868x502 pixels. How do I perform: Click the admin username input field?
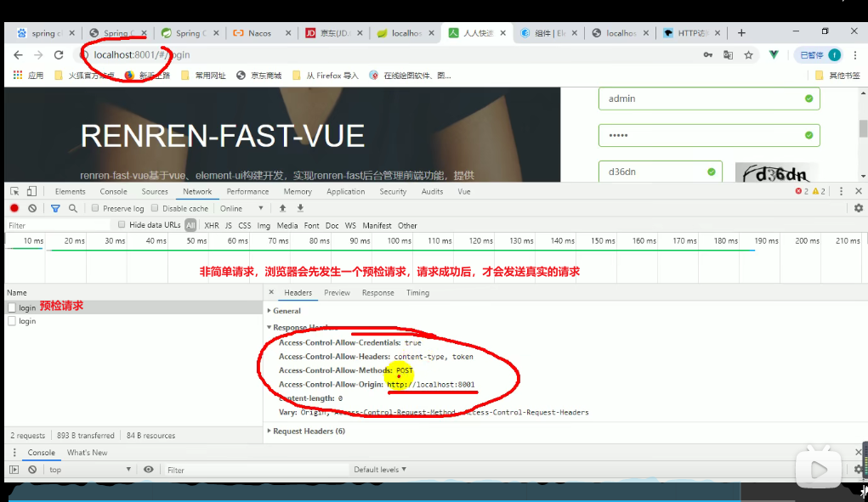[708, 99]
